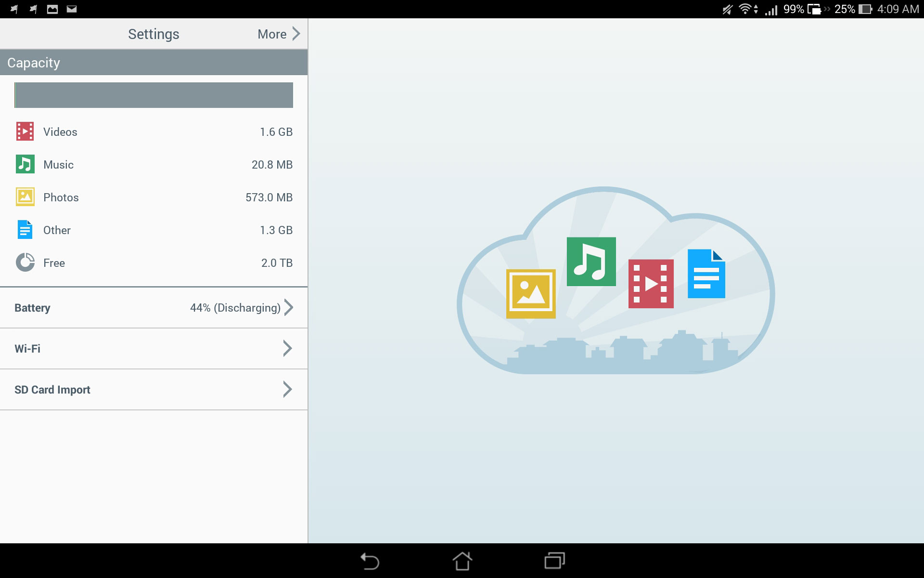The width and height of the screenshot is (924, 578).
Task: Open the Wi-Fi settings row
Action: [x=154, y=349]
